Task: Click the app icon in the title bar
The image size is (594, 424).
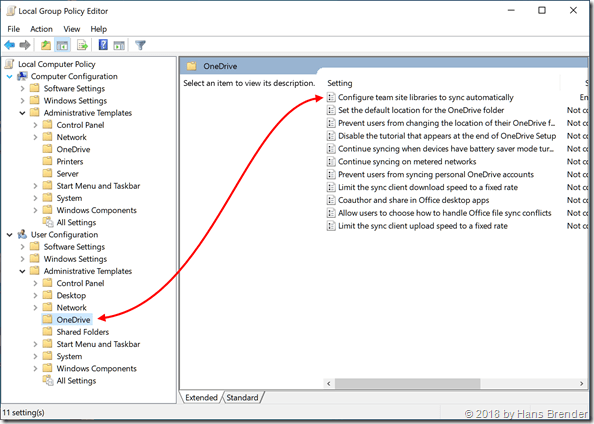Action: coord(11,11)
